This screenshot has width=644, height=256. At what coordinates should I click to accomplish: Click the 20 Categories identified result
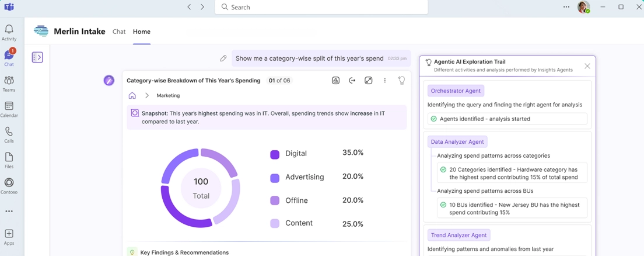tap(512, 173)
